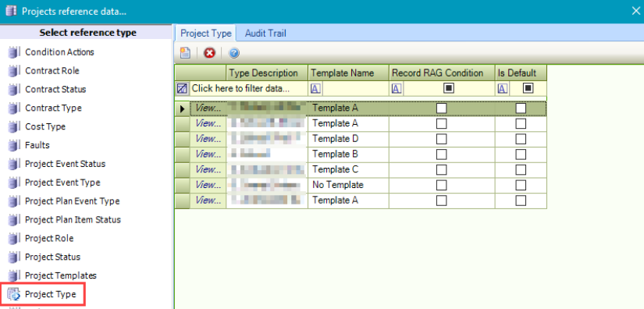Toggle Record RAG Condition checkbox for Template D row

[442, 139]
